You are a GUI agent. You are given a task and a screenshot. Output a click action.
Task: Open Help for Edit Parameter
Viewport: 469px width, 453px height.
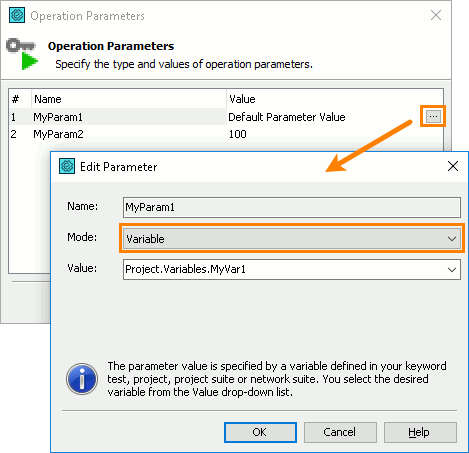click(x=420, y=432)
